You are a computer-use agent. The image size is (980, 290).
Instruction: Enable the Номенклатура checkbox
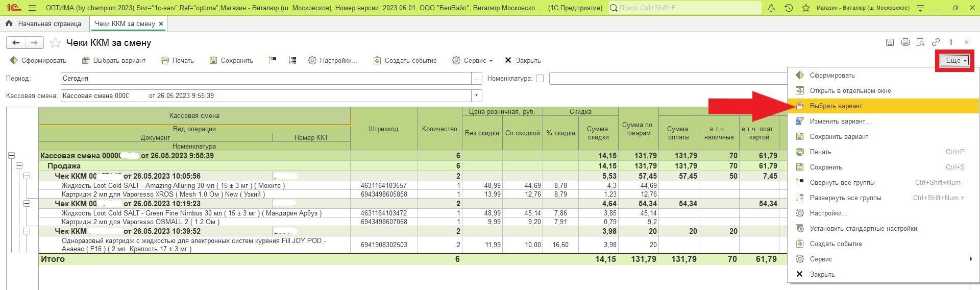tap(540, 79)
